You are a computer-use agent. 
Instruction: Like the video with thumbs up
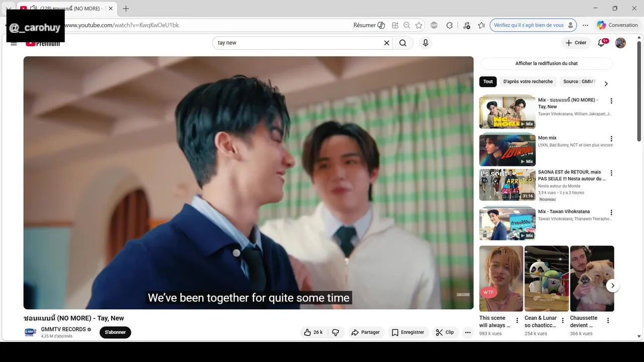coord(313,332)
